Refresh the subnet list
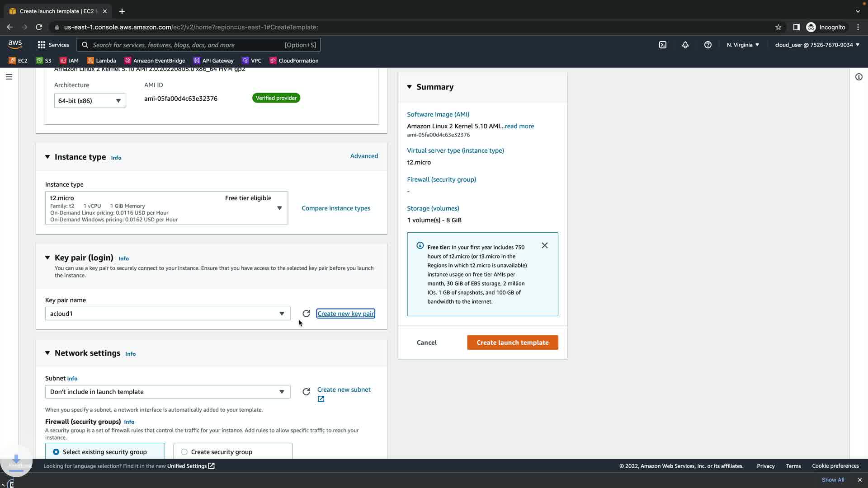The width and height of the screenshot is (868, 488). [306, 392]
